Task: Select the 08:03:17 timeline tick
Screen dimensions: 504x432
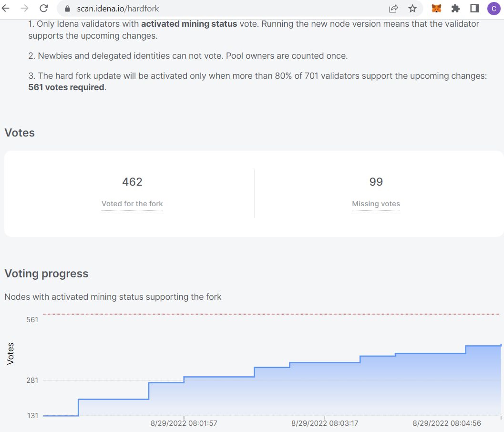Action: (x=324, y=423)
